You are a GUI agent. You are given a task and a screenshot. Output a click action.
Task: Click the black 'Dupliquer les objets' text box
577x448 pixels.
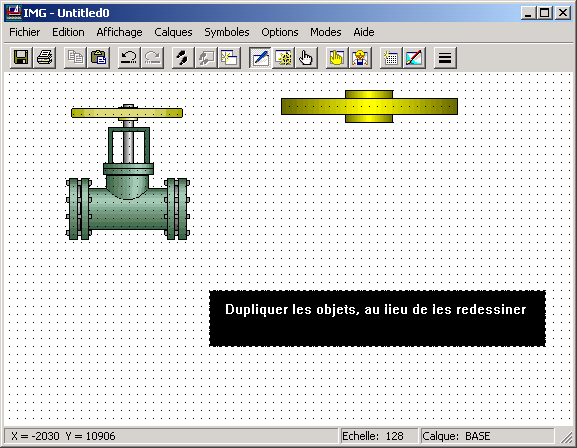tap(377, 318)
